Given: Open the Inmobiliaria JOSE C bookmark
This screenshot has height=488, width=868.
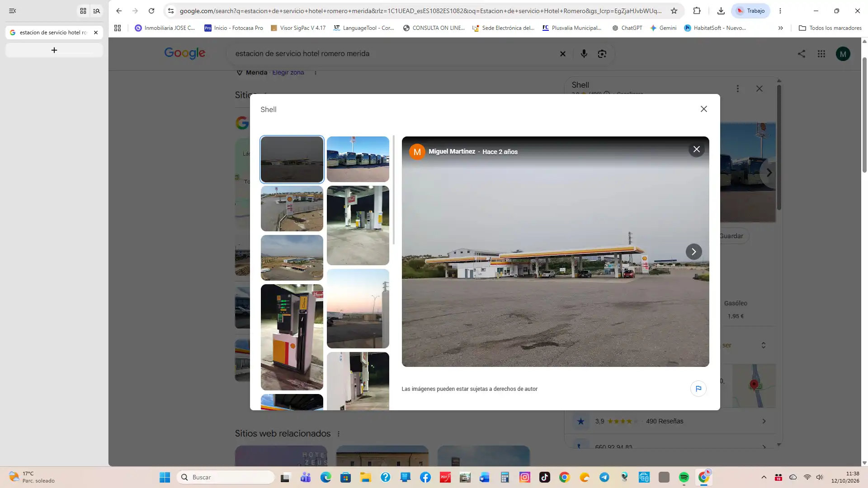Looking at the screenshot, I should (165, 28).
